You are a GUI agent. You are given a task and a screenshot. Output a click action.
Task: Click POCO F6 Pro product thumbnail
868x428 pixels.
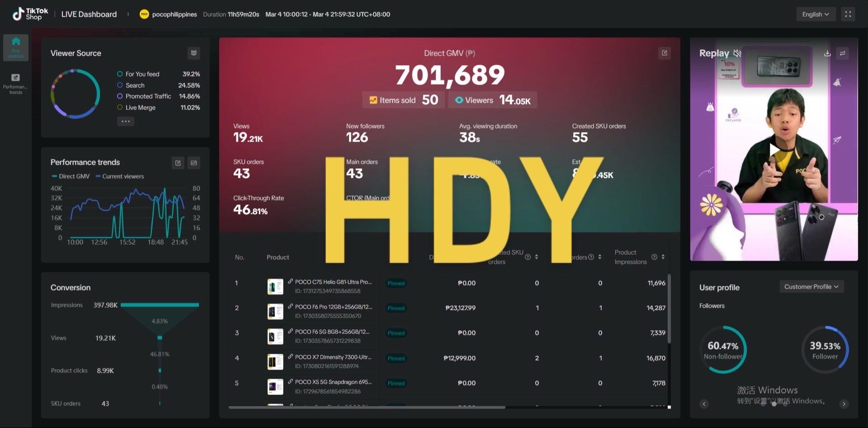275,311
